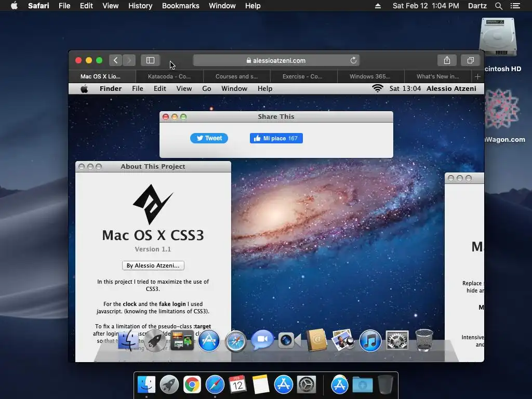Click the Apple logo in the web page menu bar
This screenshot has width=532, height=399.
84,88
